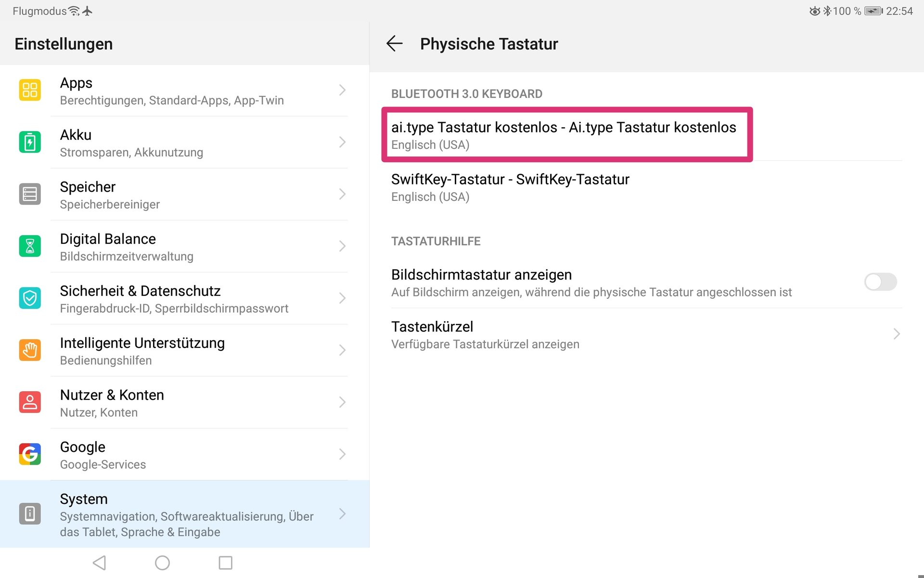Tap the BLUETOOTH 3.0 KEYBOARD heading
Image resolution: width=924 pixels, height=578 pixels.
467,94
